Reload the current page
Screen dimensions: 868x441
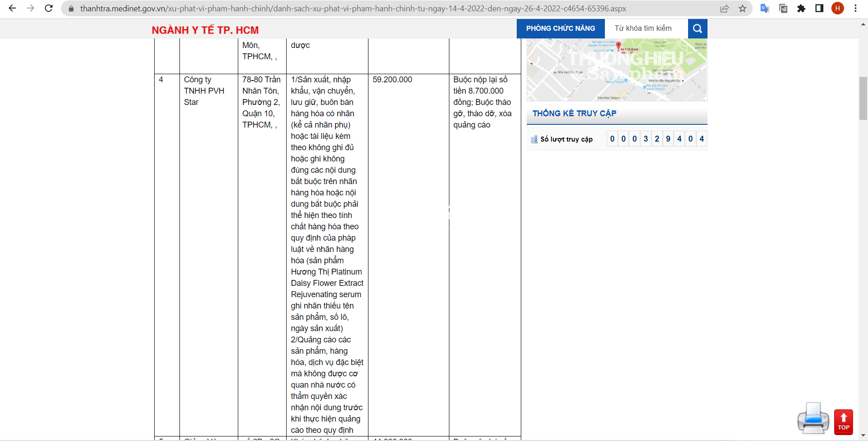coord(49,8)
